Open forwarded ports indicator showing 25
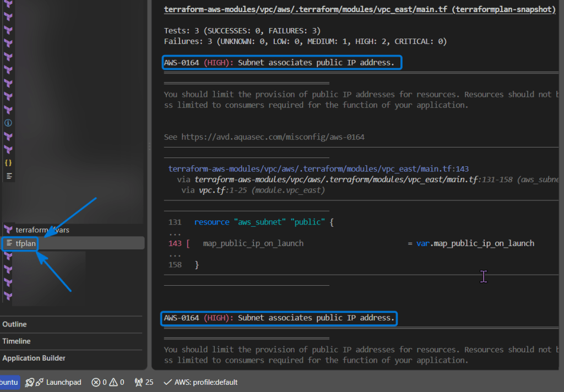The width and height of the screenshot is (564, 392). pyautogui.click(x=144, y=382)
